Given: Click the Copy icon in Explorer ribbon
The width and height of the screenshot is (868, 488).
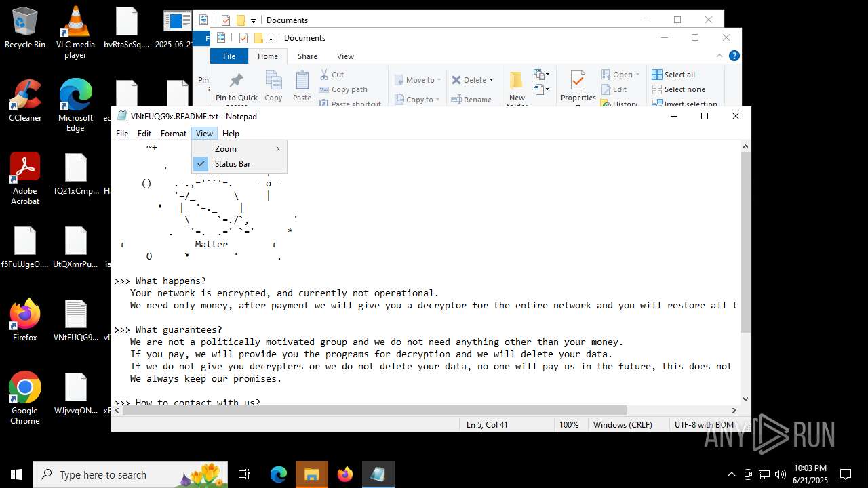Looking at the screenshot, I should click(x=274, y=81).
